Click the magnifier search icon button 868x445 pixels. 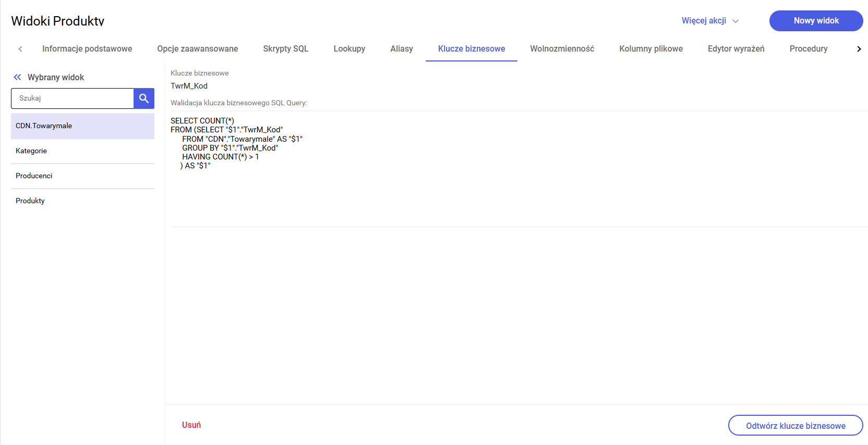[144, 98]
